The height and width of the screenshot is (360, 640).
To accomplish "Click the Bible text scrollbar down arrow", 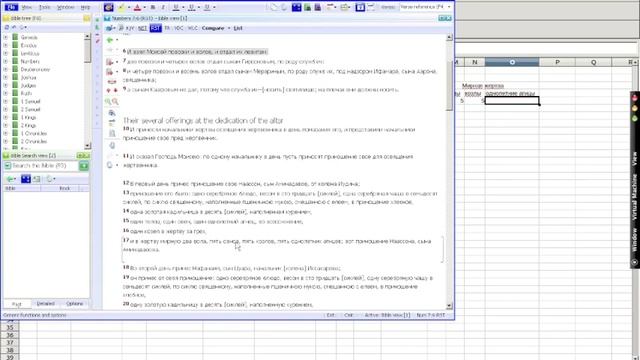I will [x=449, y=306].
